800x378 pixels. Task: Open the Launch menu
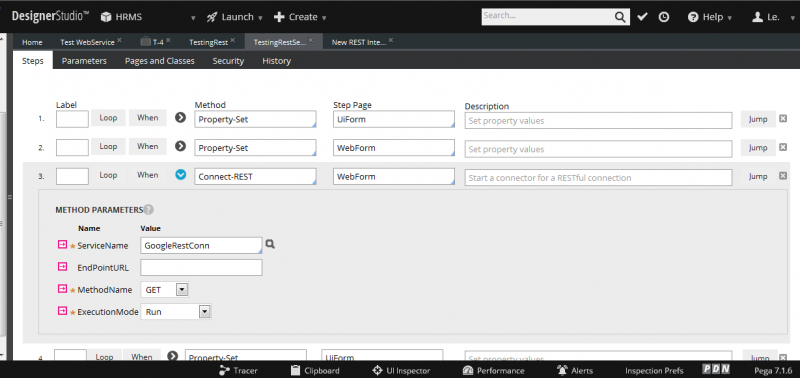[234, 17]
